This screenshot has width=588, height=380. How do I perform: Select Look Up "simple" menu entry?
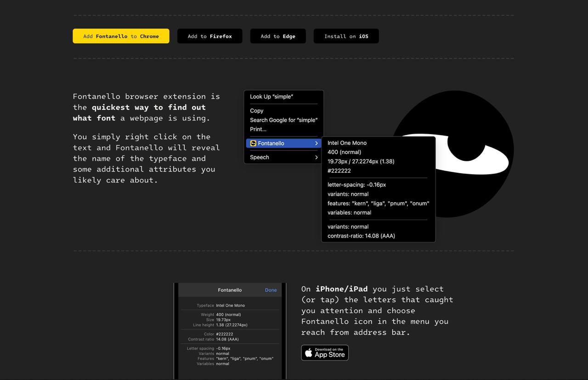click(x=271, y=96)
